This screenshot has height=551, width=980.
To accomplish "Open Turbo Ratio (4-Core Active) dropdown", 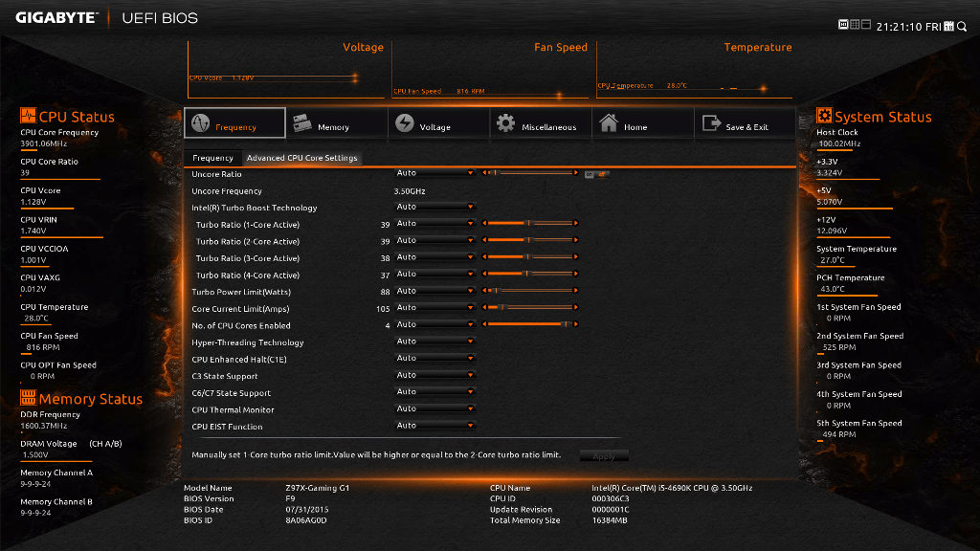I will tap(434, 275).
